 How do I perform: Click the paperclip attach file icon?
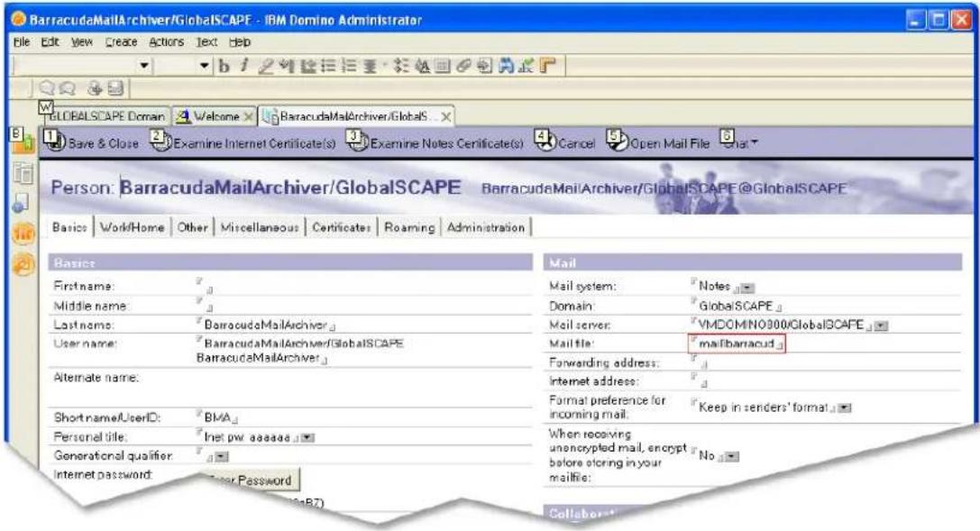(463, 66)
